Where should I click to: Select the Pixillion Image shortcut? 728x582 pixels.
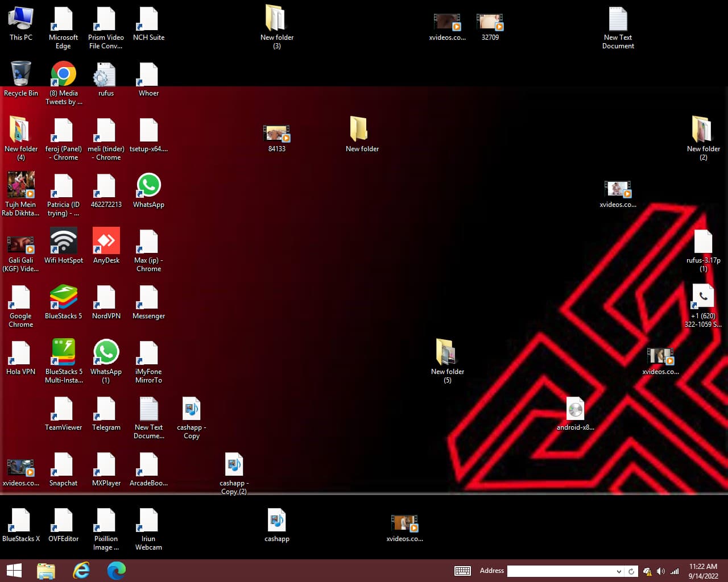point(106,529)
